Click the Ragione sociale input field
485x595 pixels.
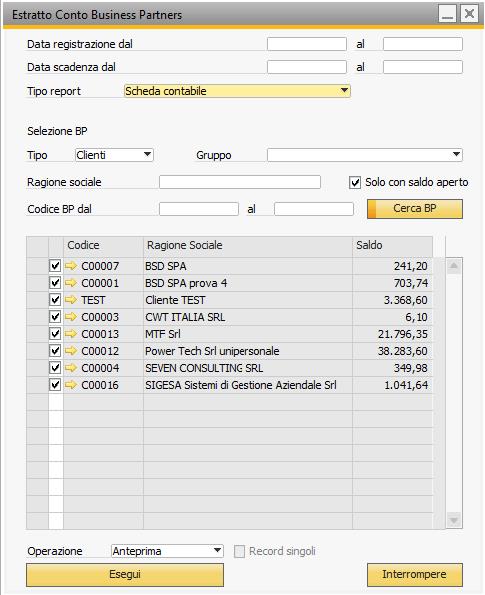click(240, 182)
